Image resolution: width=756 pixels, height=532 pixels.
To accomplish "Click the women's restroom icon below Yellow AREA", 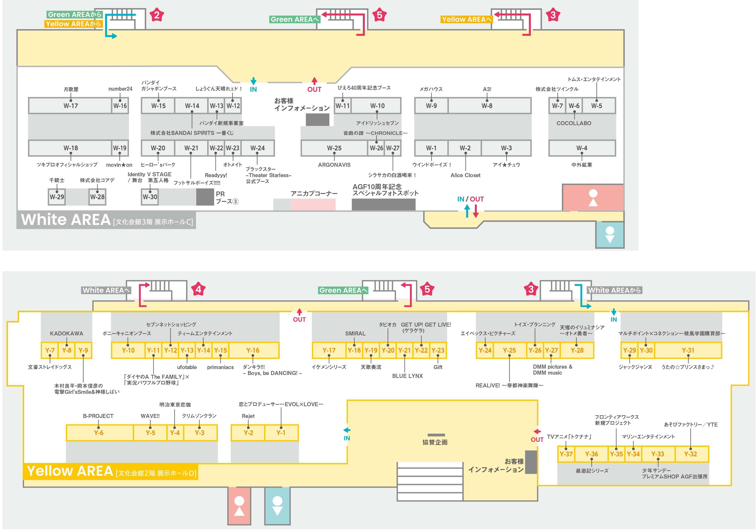I will pos(239,506).
